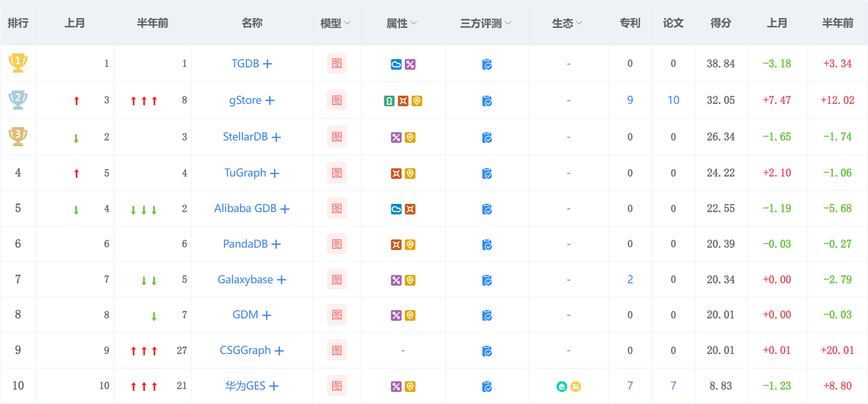Click gStore paper count 10
The width and height of the screenshot is (868, 404).
click(673, 100)
